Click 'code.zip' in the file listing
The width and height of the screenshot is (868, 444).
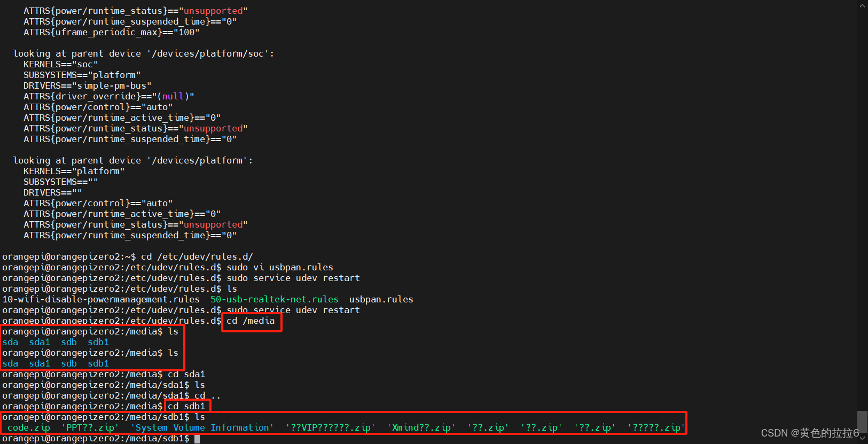coord(29,427)
